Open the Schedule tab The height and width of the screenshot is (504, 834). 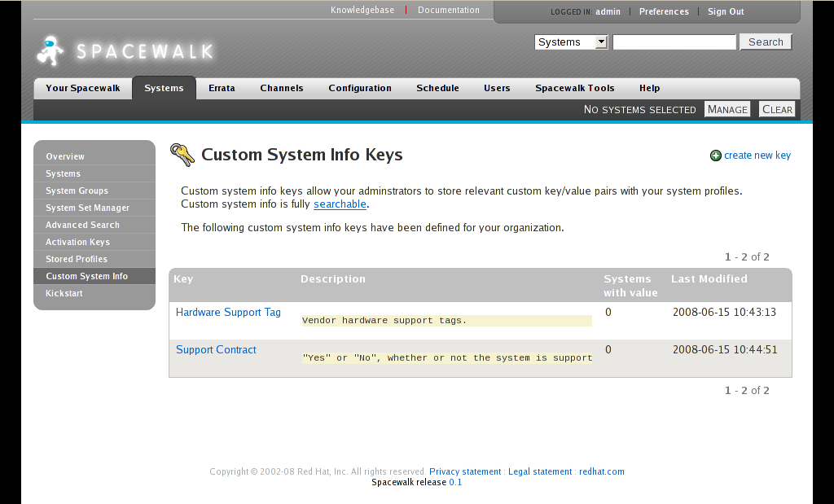tap(437, 88)
